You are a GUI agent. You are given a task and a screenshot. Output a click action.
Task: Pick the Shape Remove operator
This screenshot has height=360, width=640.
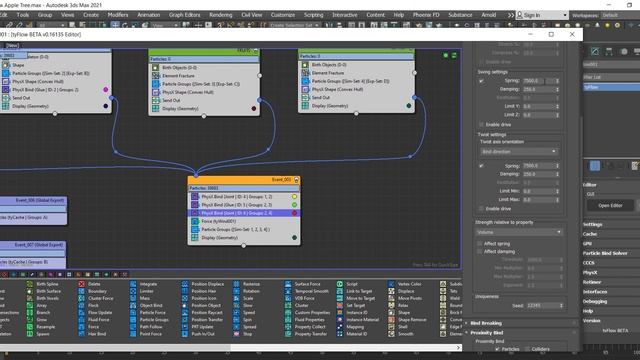pos(408,320)
